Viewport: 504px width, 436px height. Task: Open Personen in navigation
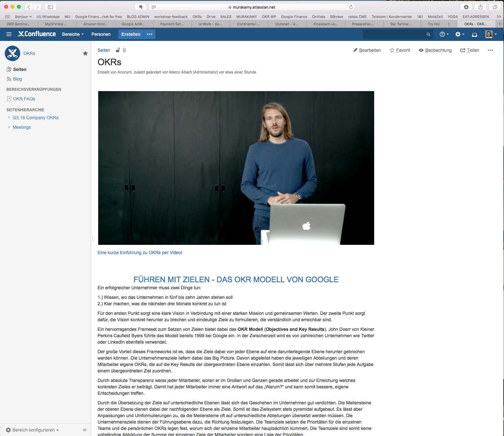pos(101,34)
